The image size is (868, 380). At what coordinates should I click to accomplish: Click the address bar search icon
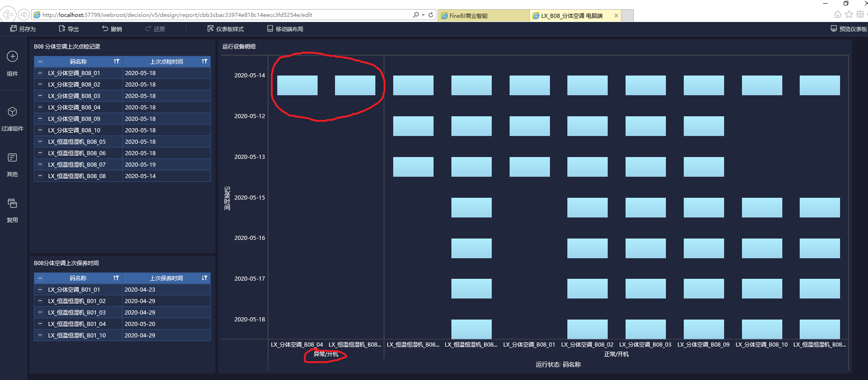[416, 15]
